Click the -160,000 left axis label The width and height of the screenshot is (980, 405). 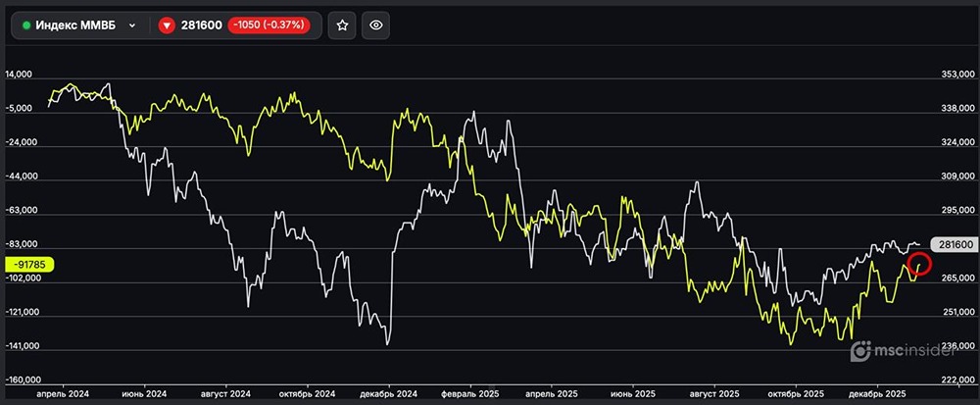point(24,380)
